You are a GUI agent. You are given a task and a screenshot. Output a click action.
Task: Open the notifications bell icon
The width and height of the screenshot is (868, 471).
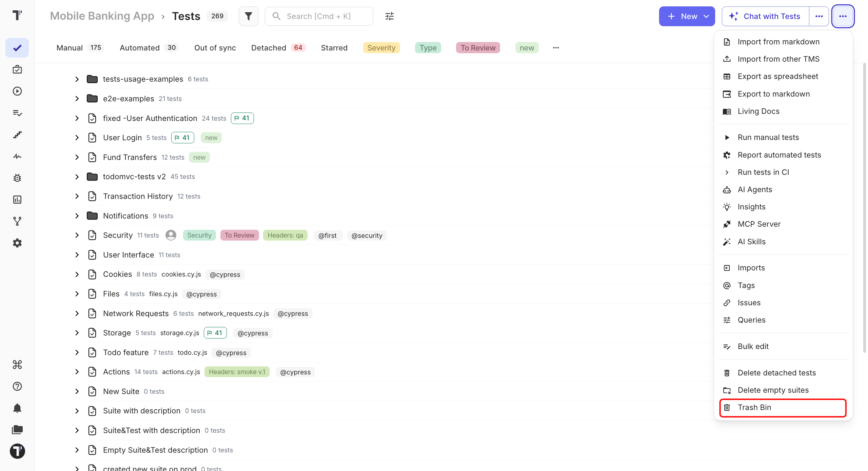(x=17, y=408)
